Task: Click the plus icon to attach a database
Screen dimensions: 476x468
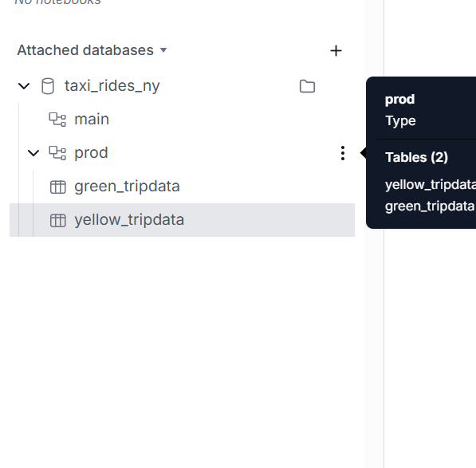Action: click(336, 51)
